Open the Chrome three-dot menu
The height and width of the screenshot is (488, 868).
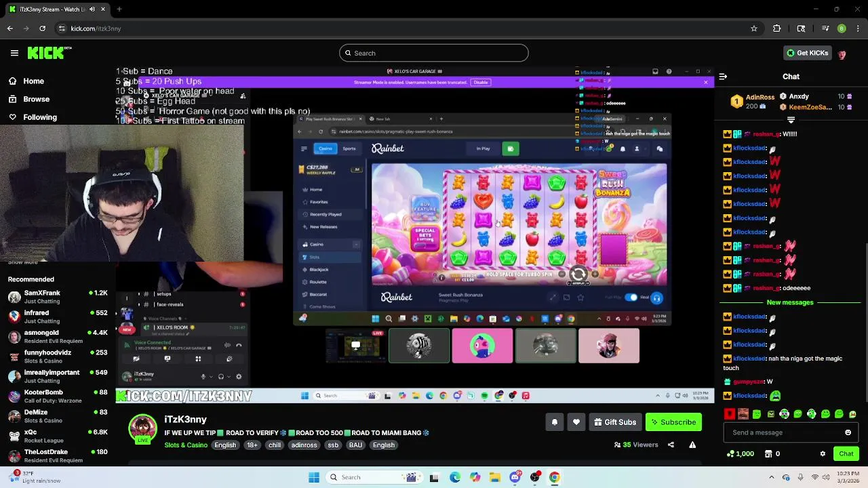coord(858,28)
